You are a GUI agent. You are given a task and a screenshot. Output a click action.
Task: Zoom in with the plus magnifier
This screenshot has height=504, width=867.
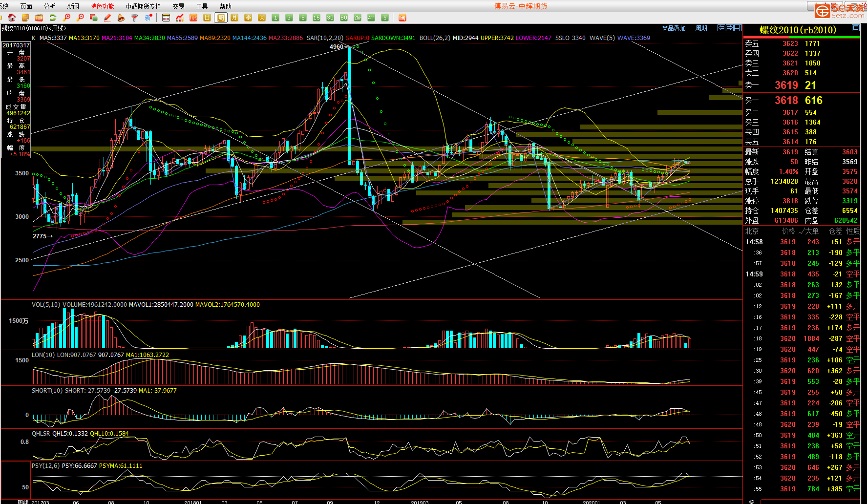coord(67,18)
